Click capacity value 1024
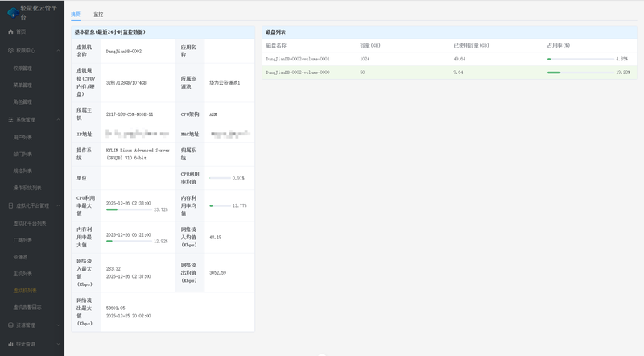644x356 pixels. pyautogui.click(x=365, y=59)
